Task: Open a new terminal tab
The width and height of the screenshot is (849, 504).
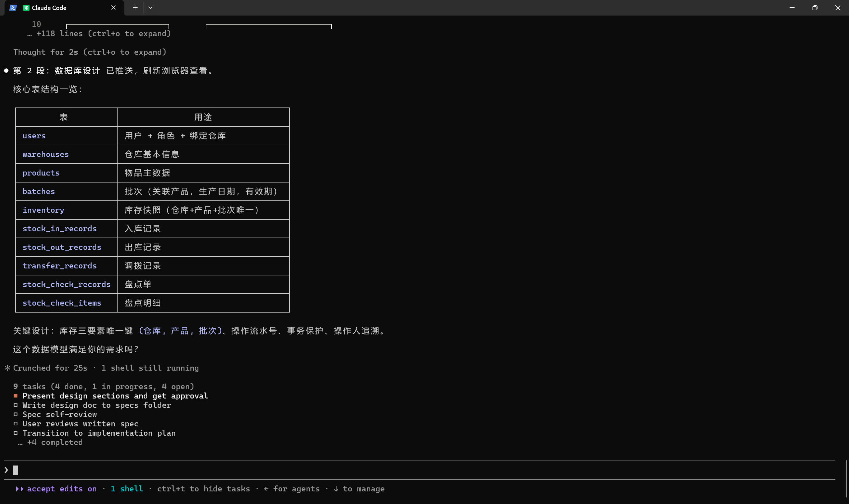Action: pyautogui.click(x=135, y=8)
